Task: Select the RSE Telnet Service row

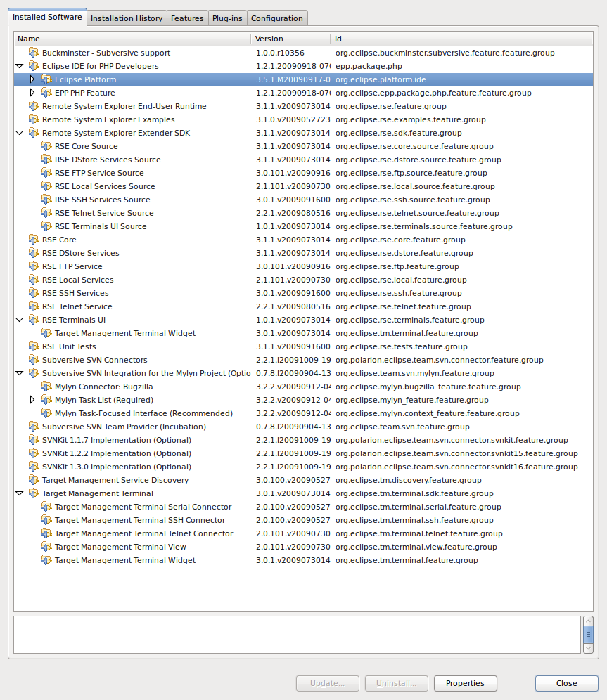Action: (x=303, y=306)
